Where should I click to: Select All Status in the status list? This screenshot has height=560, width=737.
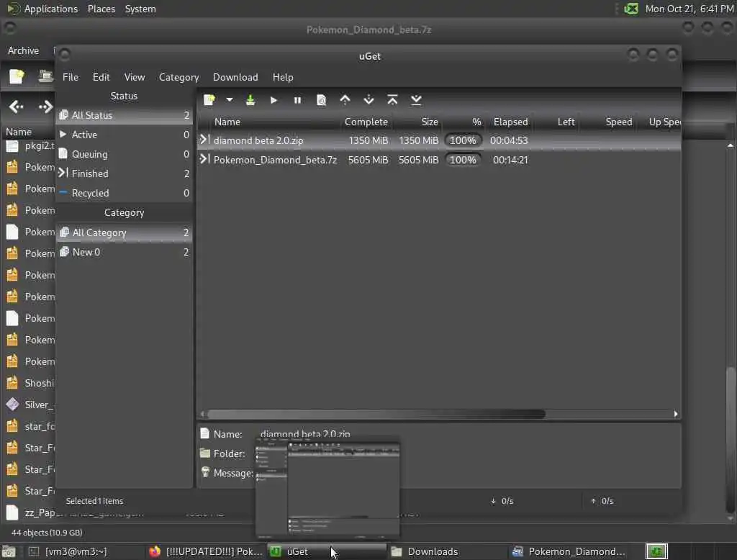coord(124,115)
